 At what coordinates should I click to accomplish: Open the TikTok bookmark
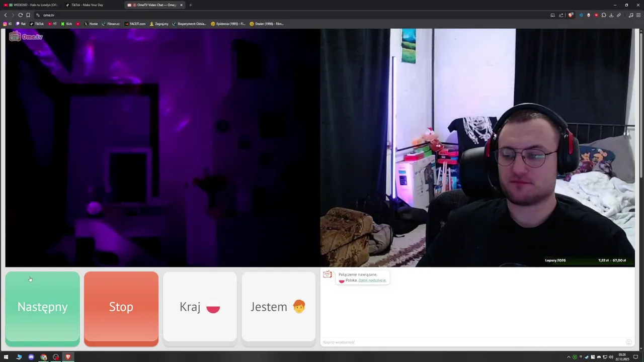(37, 24)
